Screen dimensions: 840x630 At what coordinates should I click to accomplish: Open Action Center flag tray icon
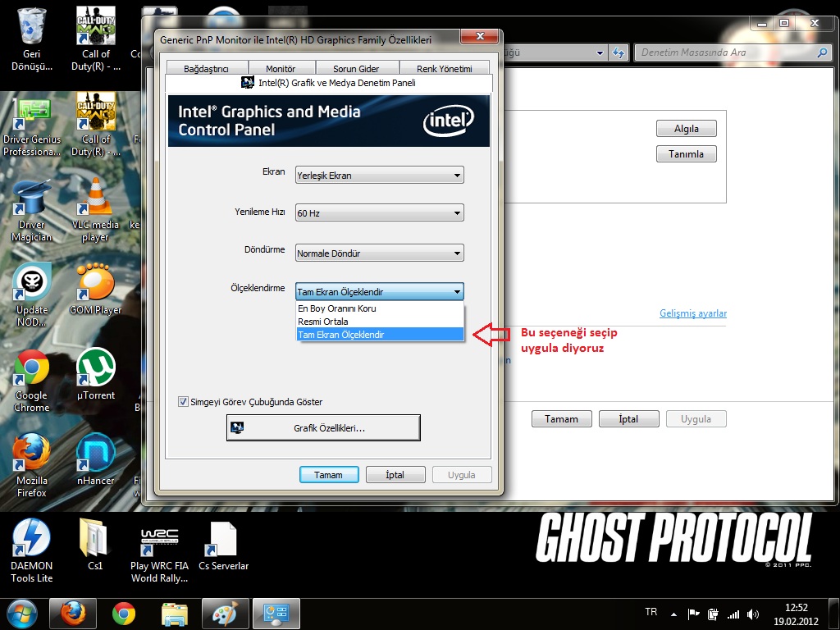click(693, 614)
